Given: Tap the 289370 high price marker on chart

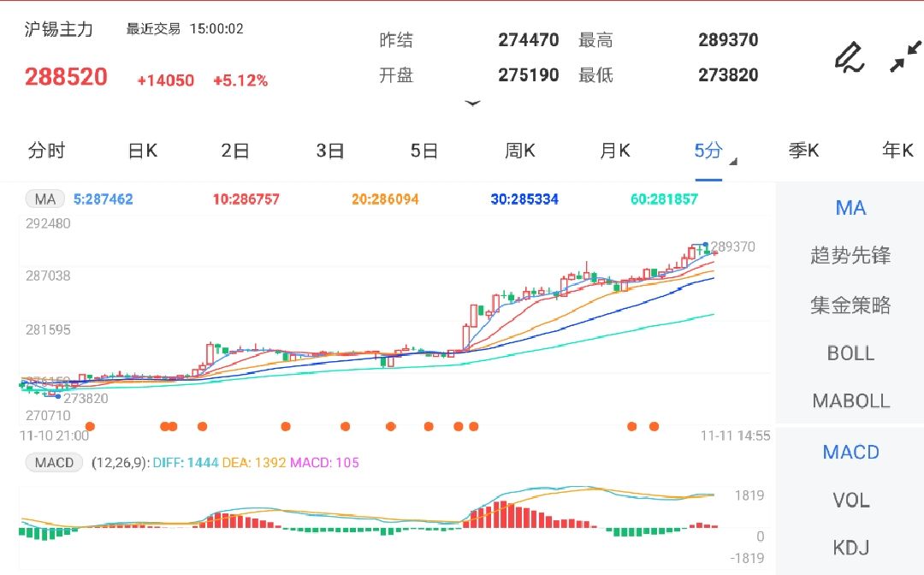Looking at the screenshot, I should (x=731, y=246).
